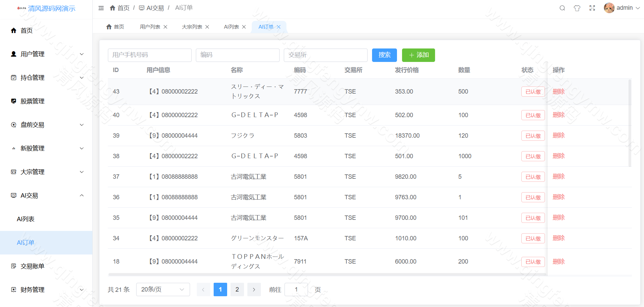Screen dimensions: 644x307
Task: Click the 交易账单 document icon
Action: [13, 266]
